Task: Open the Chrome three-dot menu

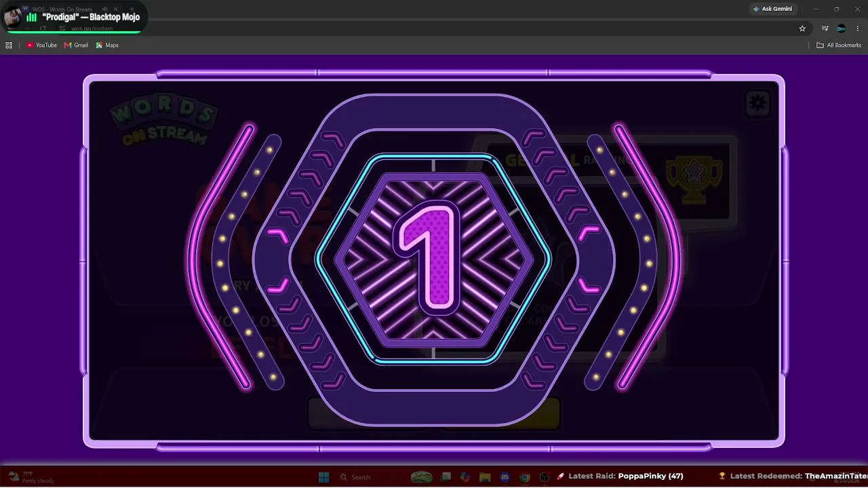Action: [x=858, y=28]
